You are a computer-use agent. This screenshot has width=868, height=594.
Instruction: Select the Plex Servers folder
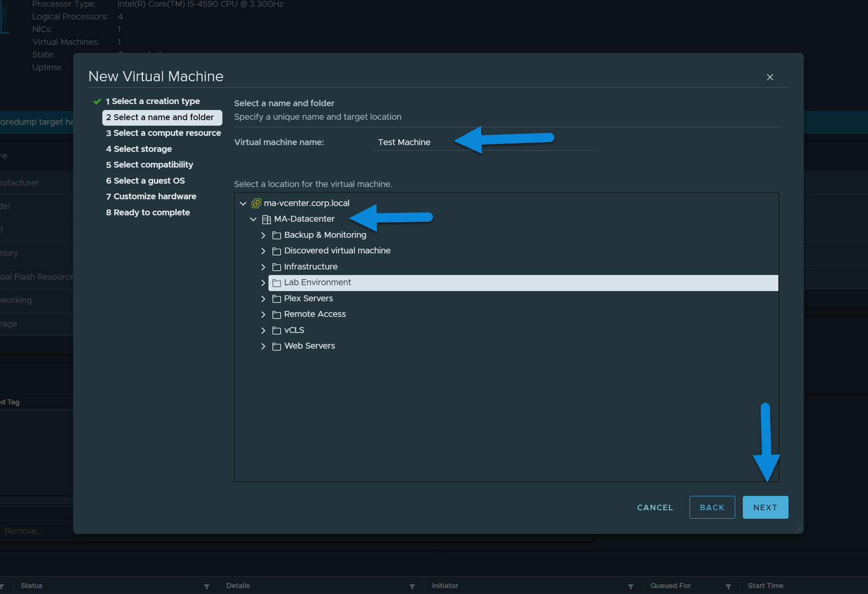click(x=309, y=298)
